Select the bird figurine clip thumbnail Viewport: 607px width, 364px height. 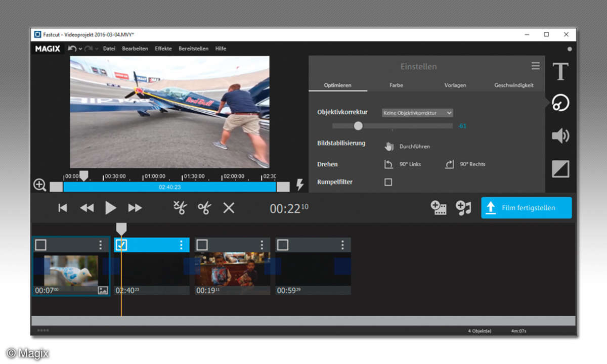point(70,270)
